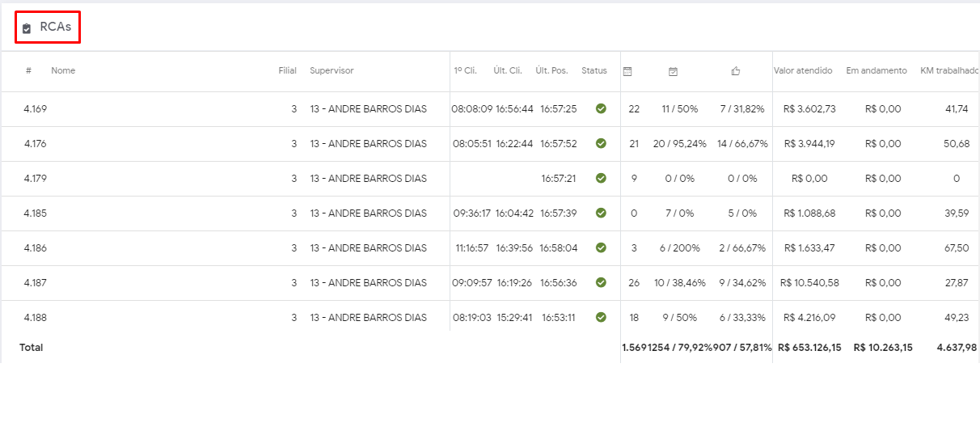
Task: Sort by Valor atendido column header
Action: click(x=802, y=71)
